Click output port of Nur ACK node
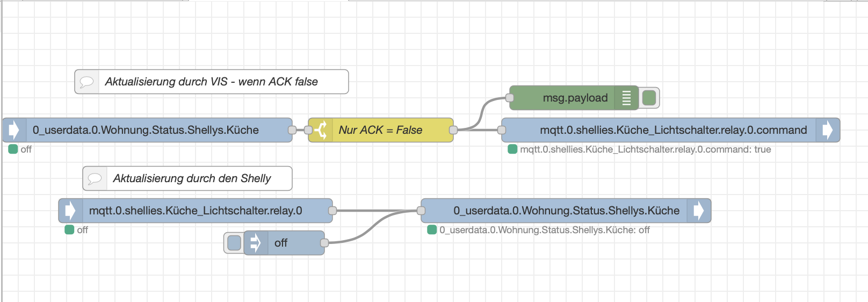Viewport: 868px width, 302px height. (453, 130)
